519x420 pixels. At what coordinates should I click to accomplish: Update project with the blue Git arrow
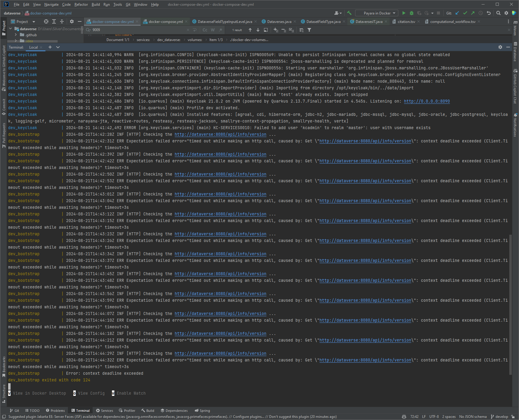pos(457,13)
